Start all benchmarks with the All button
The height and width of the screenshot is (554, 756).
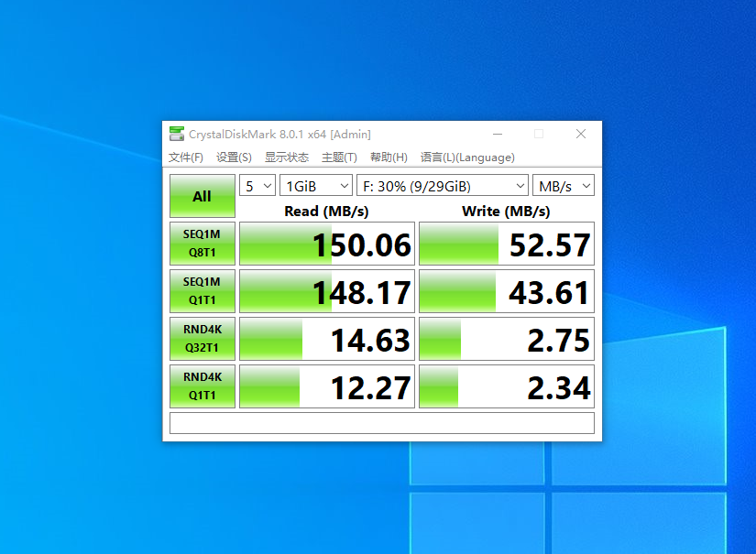click(202, 196)
